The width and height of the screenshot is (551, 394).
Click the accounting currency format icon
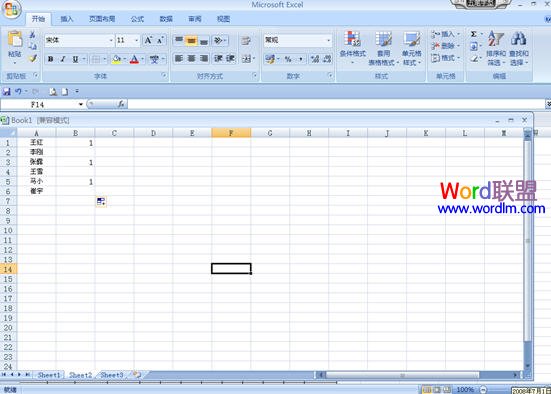click(270, 59)
